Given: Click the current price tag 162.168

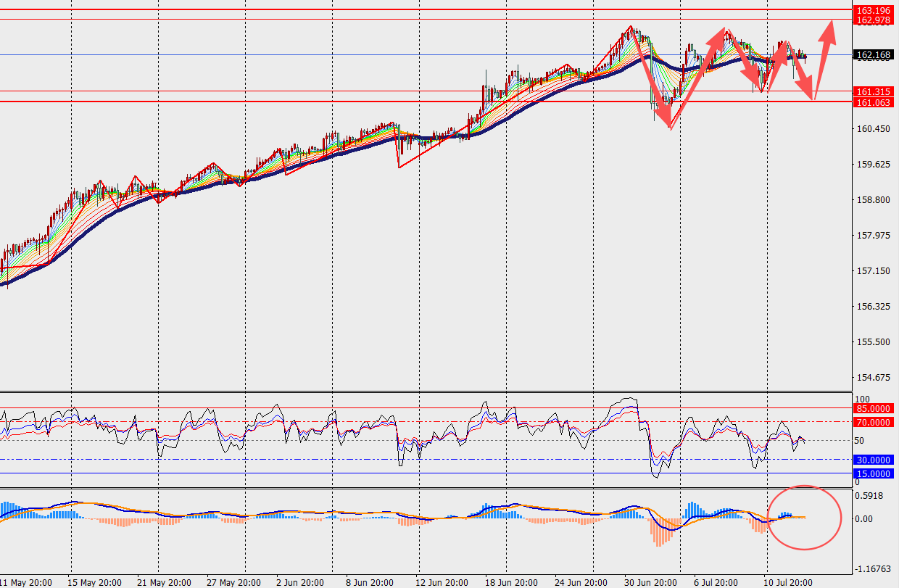Looking at the screenshot, I should pyautogui.click(x=873, y=54).
